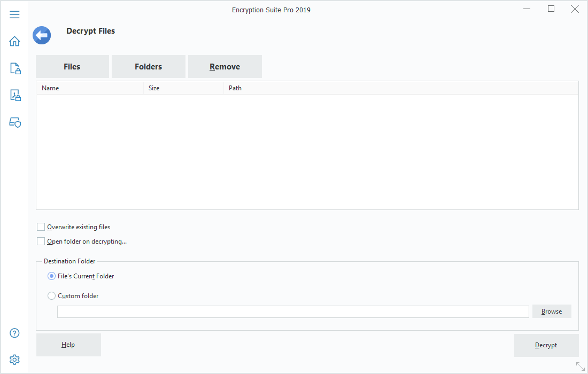Go to the Home page icon
This screenshot has width=588, height=374.
[14, 41]
